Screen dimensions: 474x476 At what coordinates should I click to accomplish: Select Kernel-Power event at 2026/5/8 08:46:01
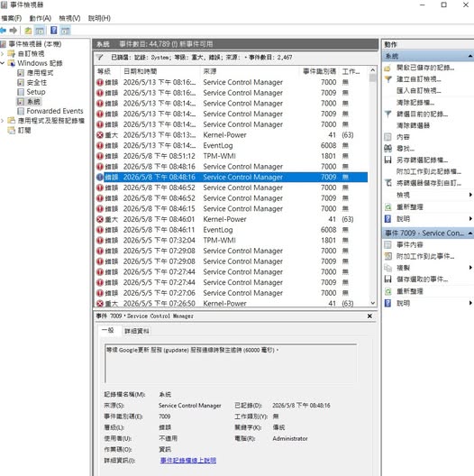tap(232, 219)
